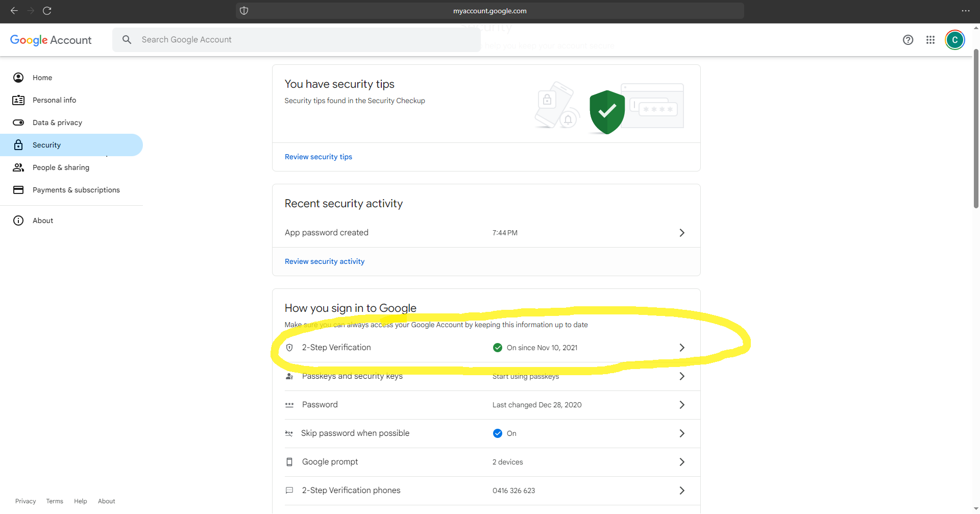Screen dimensions: 980x514
Task: Expand the Password settings chevron
Action: (x=682, y=405)
